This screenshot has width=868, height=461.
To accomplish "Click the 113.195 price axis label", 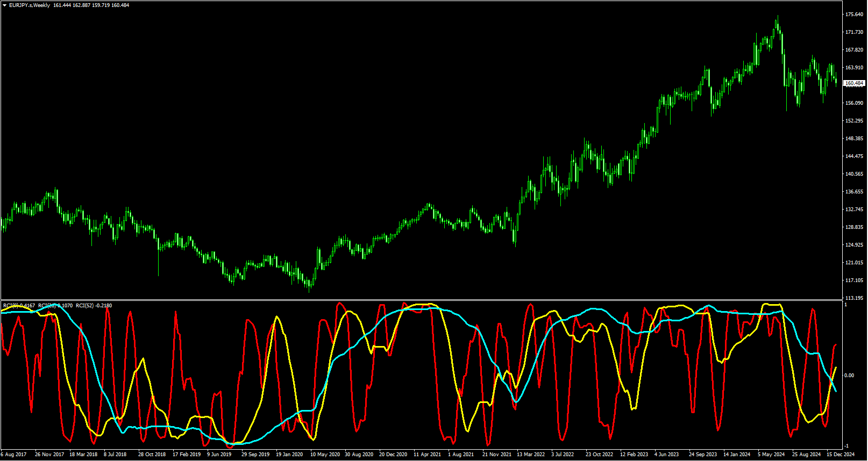I will click(854, 298).
